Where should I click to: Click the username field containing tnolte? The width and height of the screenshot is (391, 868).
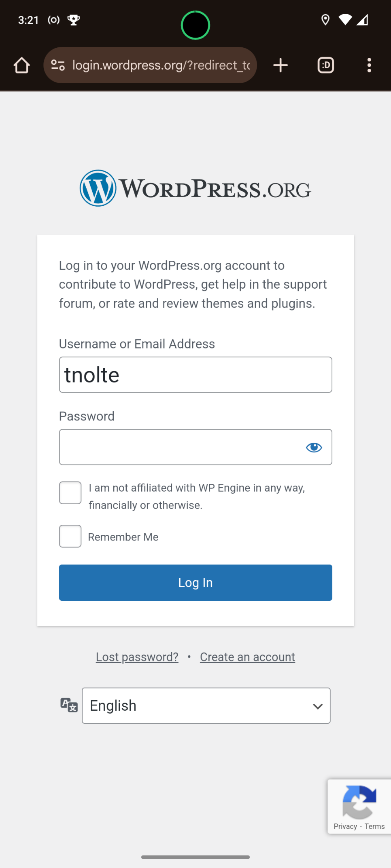195,375
